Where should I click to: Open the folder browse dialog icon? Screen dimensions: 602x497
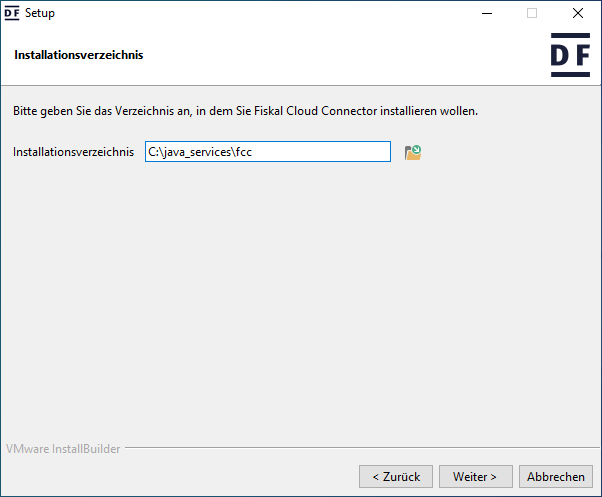coord(412,152)
